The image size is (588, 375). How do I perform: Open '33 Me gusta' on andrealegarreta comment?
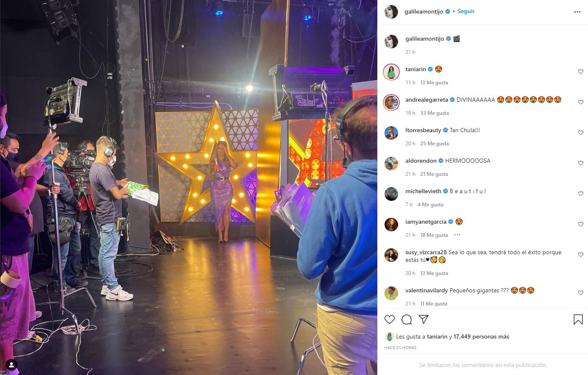click(435, 113)
